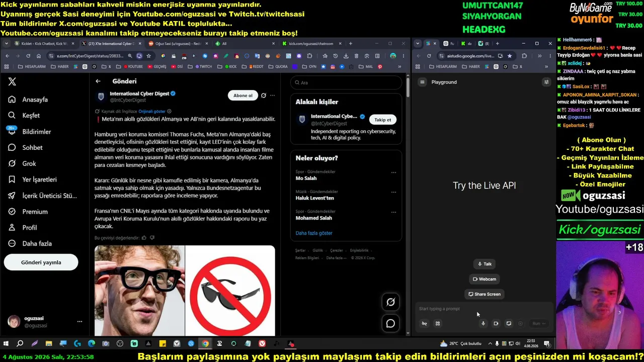This screenshot has width=644, height=362.
Task: Open Windows taskbar search
Action: (20, 343)
